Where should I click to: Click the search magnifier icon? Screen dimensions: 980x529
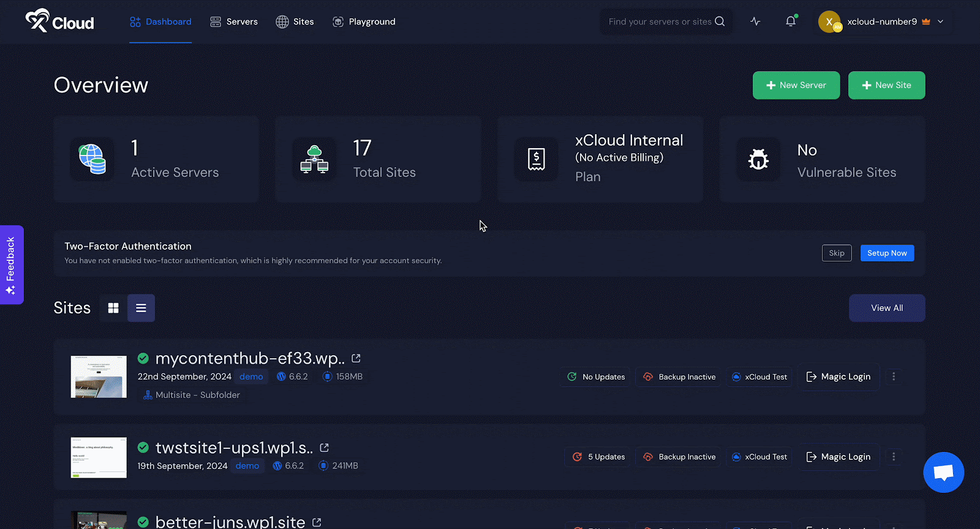coord(720,21)
